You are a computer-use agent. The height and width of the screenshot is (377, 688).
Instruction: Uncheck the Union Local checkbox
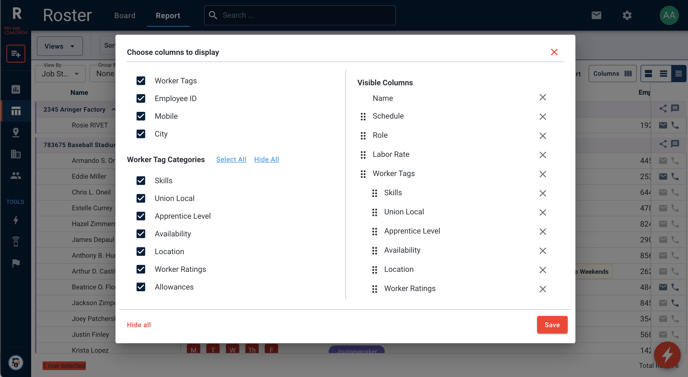coord(140,198)
